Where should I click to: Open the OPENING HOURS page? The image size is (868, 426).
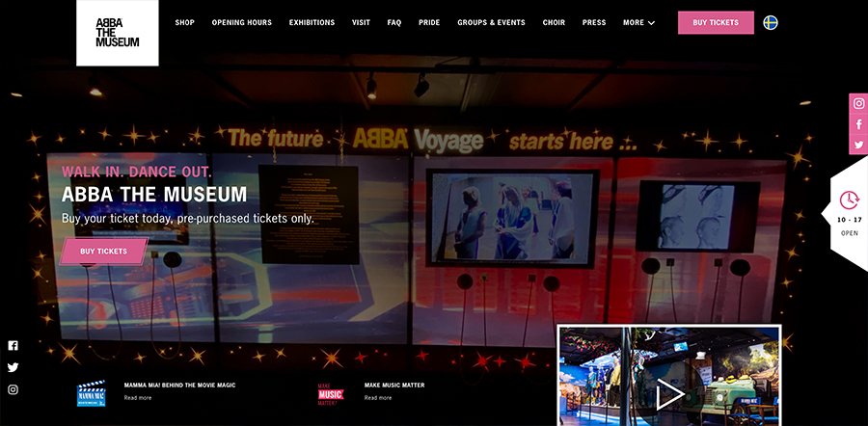[242, 23]
